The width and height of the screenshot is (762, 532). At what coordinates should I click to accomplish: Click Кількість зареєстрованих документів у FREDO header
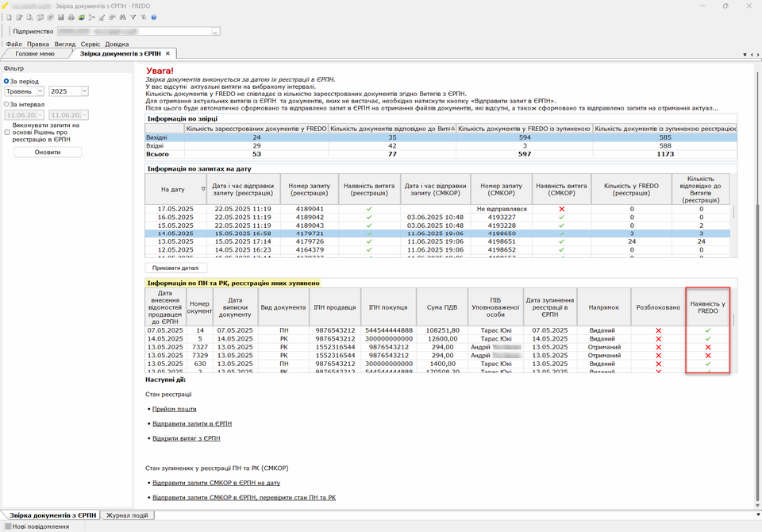(x=256, y=129)
